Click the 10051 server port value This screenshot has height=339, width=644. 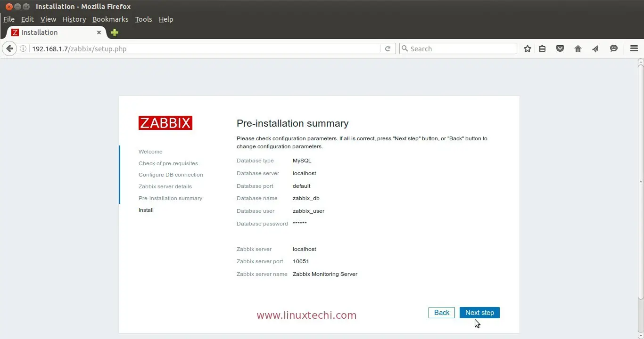point(301,261)
